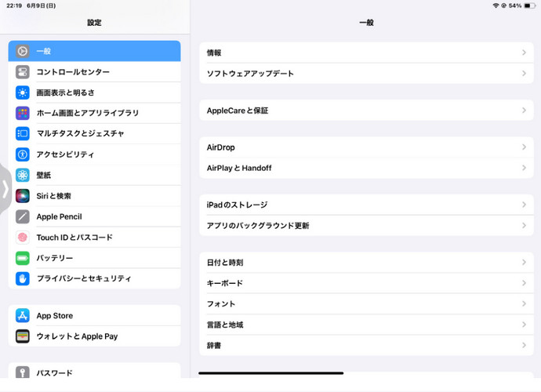Tap the コントロールセンター icon in sidebar

point(23,72)
